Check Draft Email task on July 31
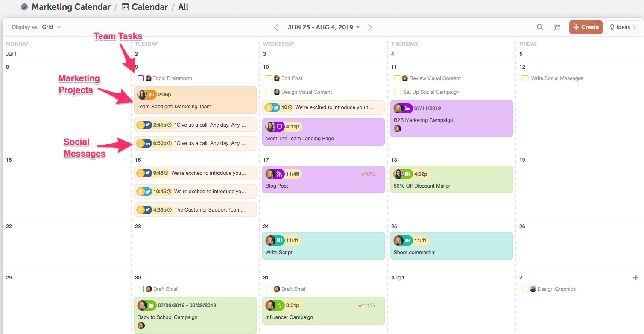The width and height of the screenshot is (644, 334). click(269, 289)
